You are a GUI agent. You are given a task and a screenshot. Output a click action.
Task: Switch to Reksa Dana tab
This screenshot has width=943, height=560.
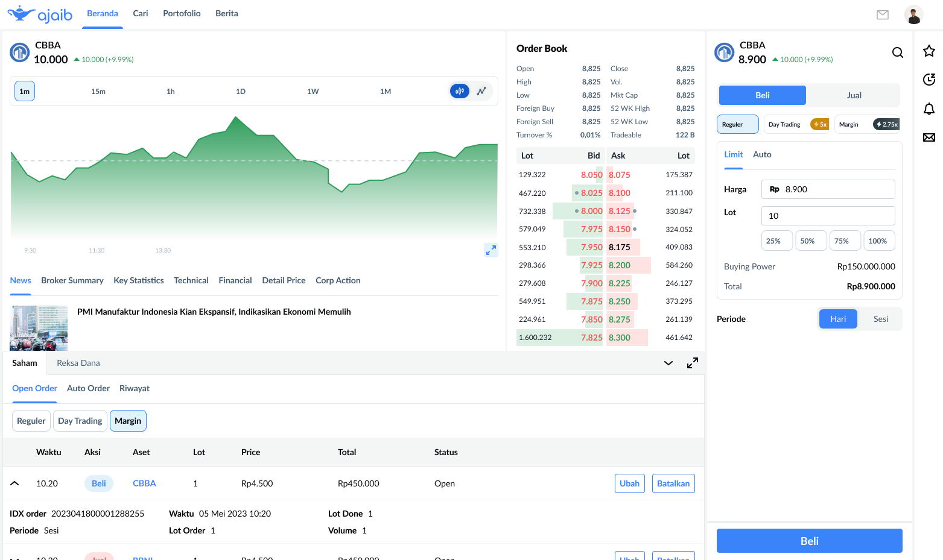[x=78, y=363]
